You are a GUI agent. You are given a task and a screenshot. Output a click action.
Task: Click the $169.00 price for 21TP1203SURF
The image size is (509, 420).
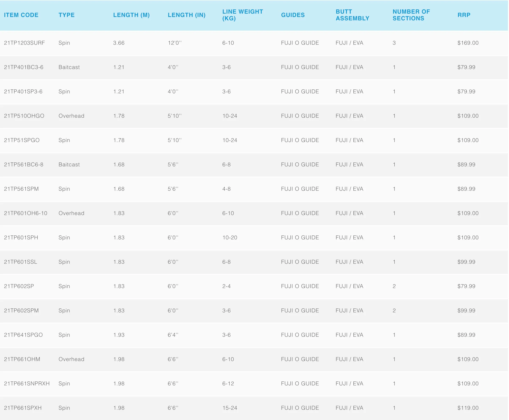pos(468,43)
